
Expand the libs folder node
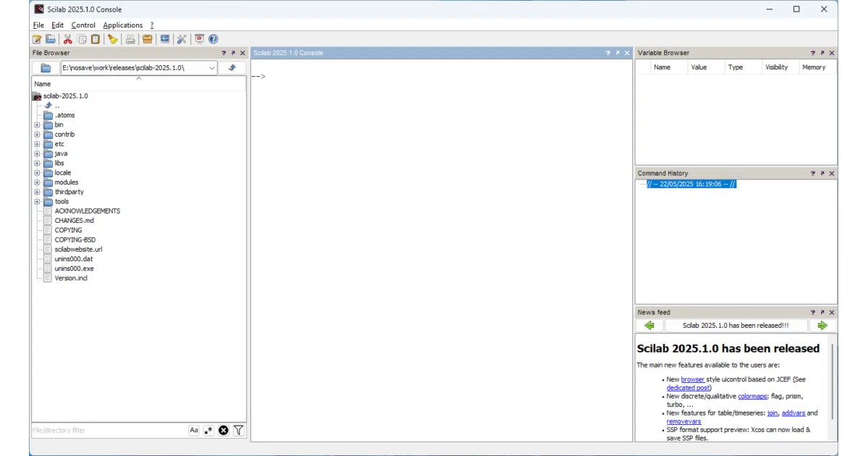coord(37,163)
